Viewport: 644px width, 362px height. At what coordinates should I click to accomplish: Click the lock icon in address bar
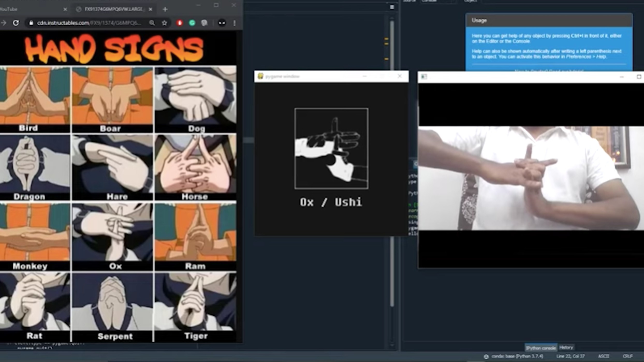point(31,23)
